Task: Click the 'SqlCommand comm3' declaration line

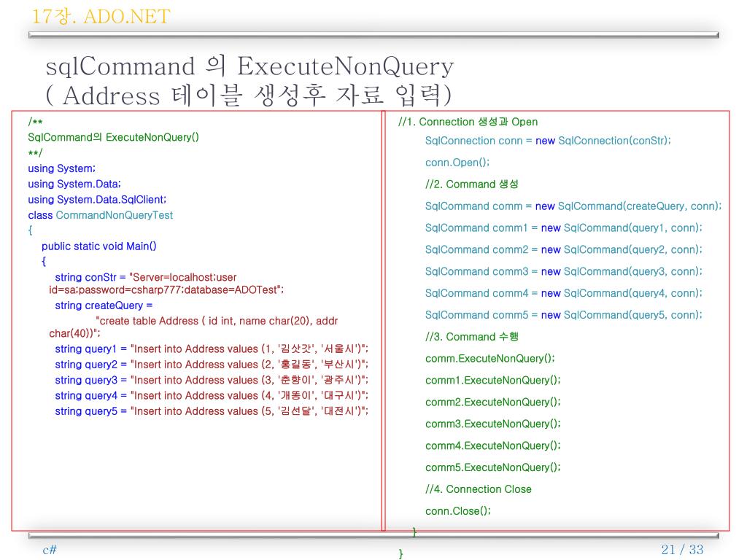Action: (x=564, y=271)
